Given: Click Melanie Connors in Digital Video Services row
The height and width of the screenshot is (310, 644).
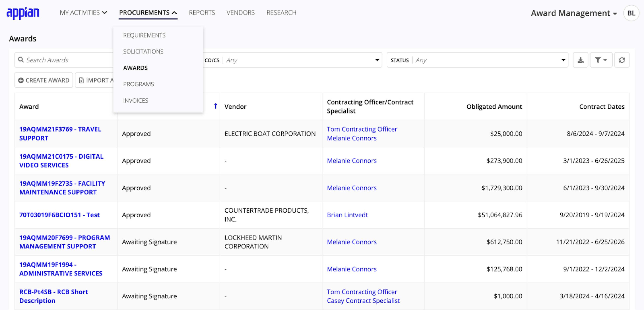Looking at the screenshot, I should click(x=352, y=161).
